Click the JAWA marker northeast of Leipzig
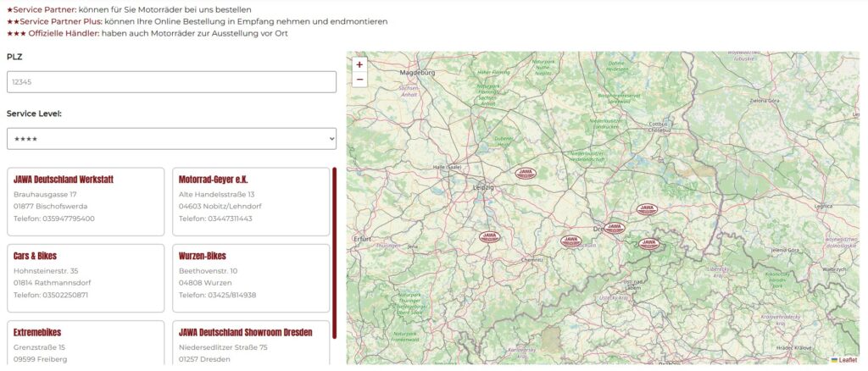Screen dimensions: 868x371 (526, 173)
